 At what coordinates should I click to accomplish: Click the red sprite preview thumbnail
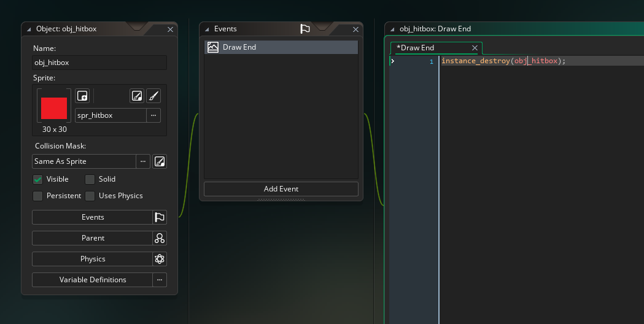tap(54, 108)
